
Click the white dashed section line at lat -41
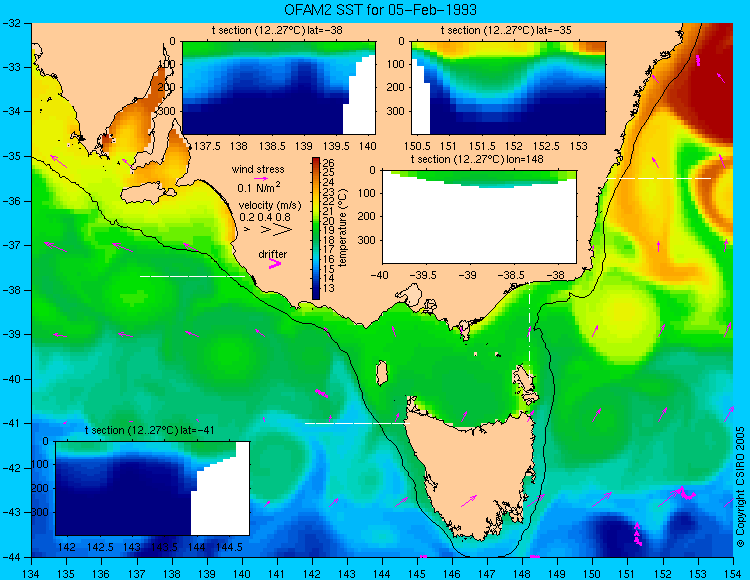[x=357, y=423]
